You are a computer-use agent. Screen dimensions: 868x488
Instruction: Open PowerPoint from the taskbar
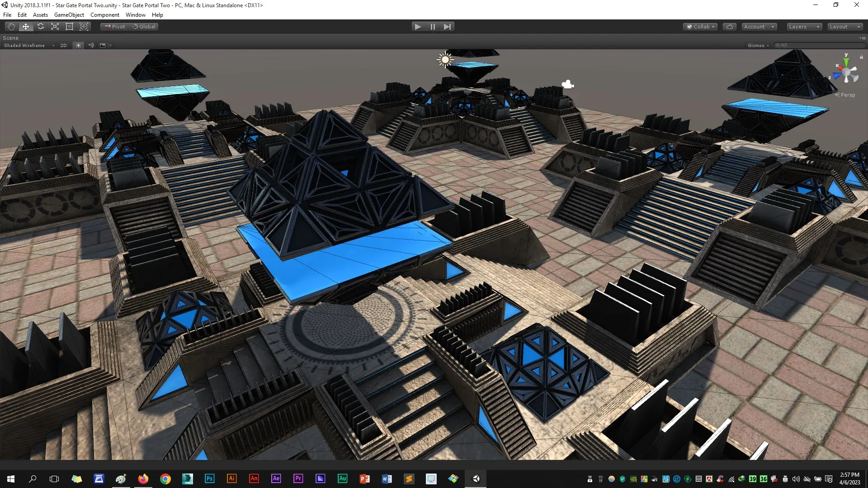point(364,479)
